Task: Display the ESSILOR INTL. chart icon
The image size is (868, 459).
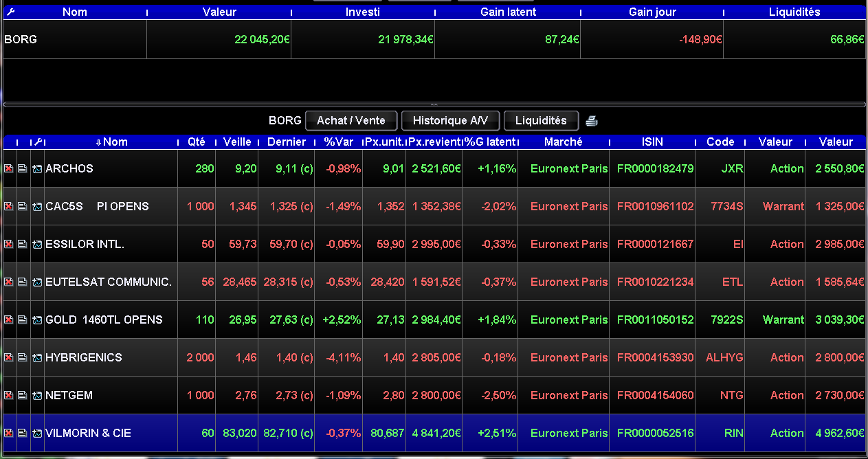Action: click(x=37, y=244)
